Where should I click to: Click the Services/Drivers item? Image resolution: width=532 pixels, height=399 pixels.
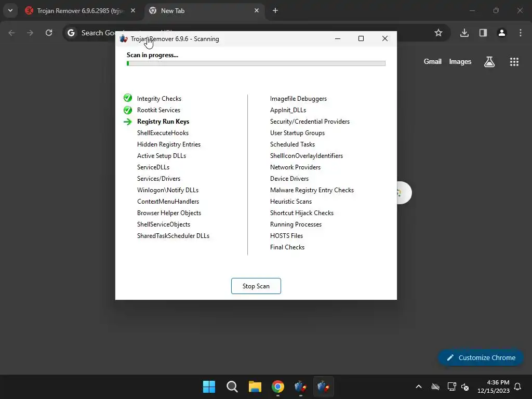pyautogui.click(x=158, y=179)
